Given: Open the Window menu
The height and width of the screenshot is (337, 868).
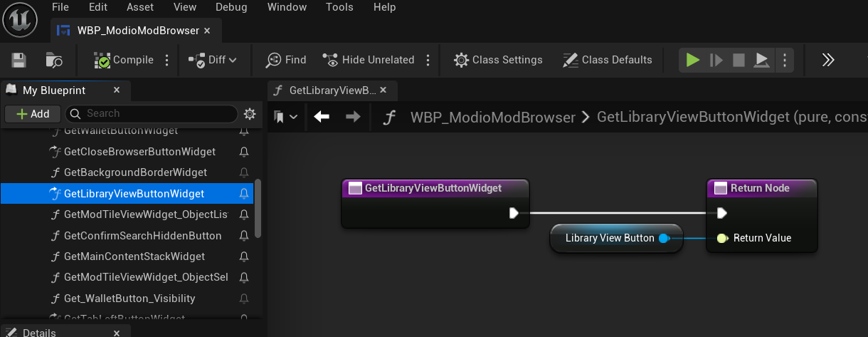Looking at the screenshot, I should [287, 7].
